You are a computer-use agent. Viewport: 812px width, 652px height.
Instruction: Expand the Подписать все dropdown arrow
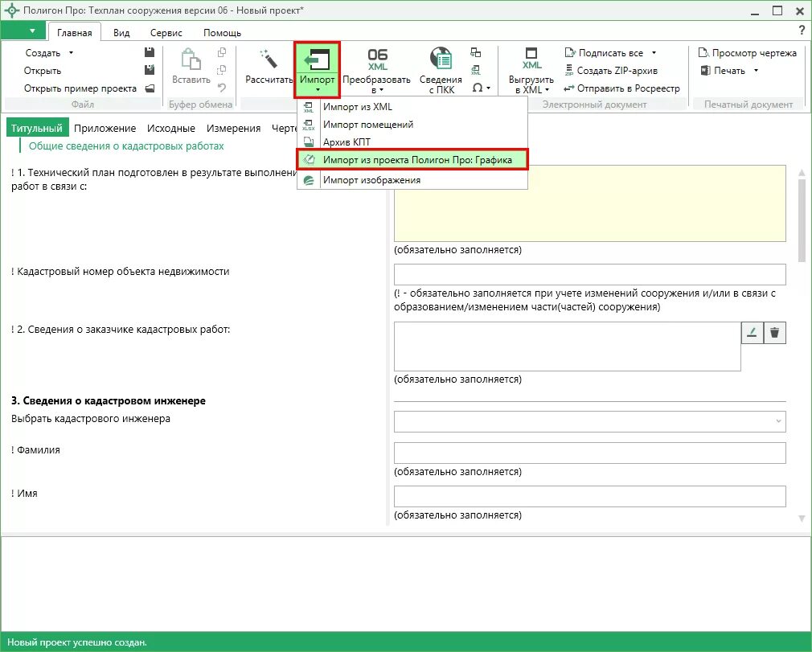click(x=654, y=53)
